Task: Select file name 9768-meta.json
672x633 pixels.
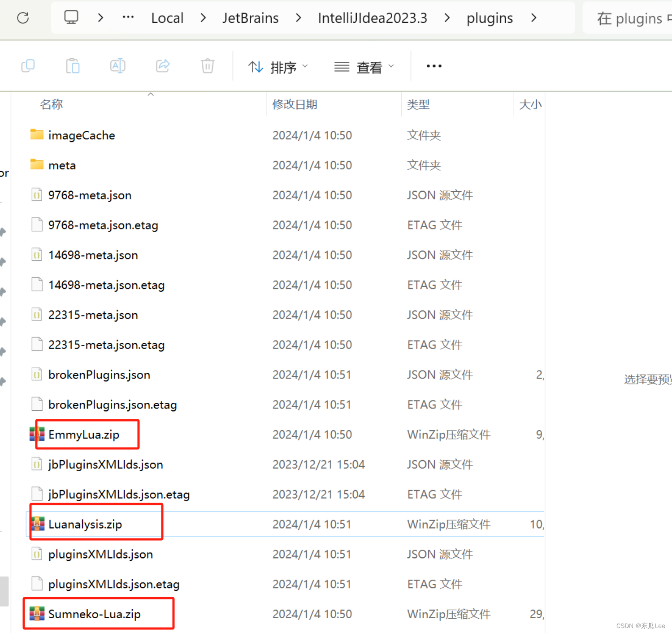Action: 90,195
